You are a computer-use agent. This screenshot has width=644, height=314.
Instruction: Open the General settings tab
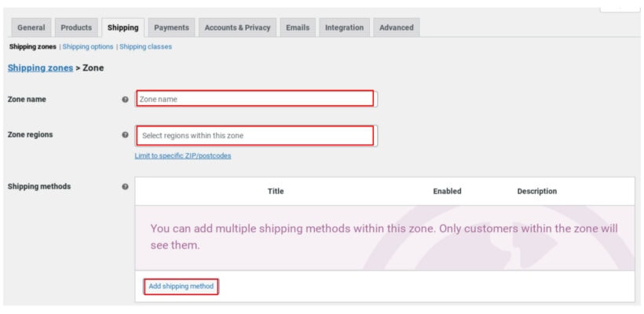31,27
